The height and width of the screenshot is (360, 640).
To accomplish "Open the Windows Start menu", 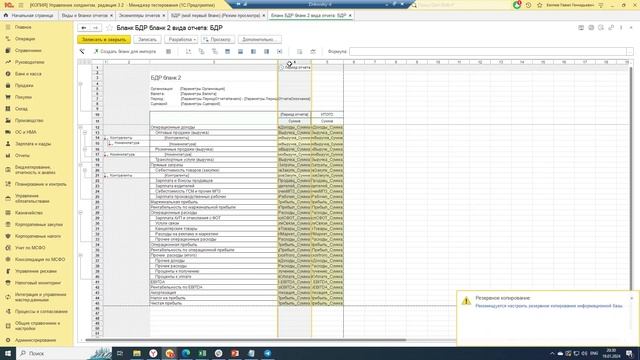I will pos(7,353).
